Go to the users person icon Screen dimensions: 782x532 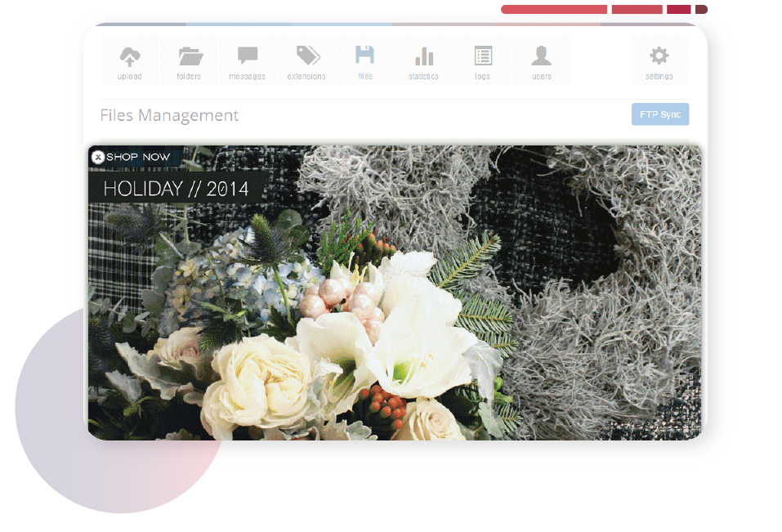click(541, 57)
